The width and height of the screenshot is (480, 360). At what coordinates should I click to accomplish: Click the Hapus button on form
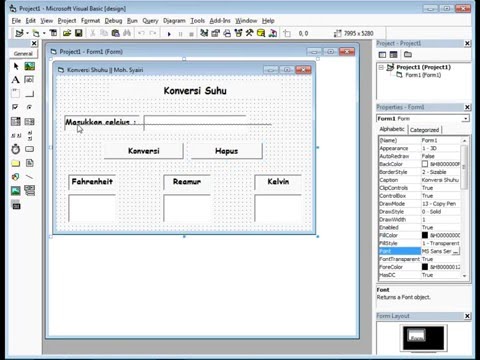(x=227, y=151)
